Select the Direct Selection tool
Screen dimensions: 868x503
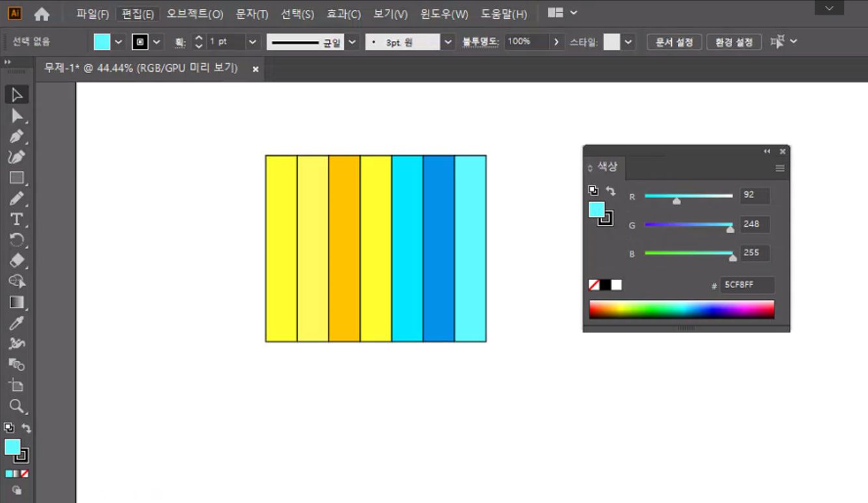(x=16, y=116)
